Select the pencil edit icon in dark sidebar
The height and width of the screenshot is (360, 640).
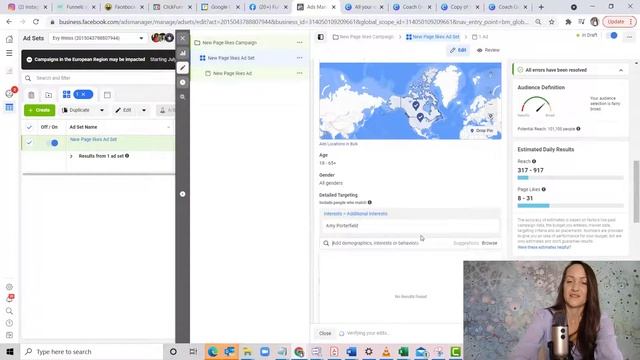(x=182, y=68)
